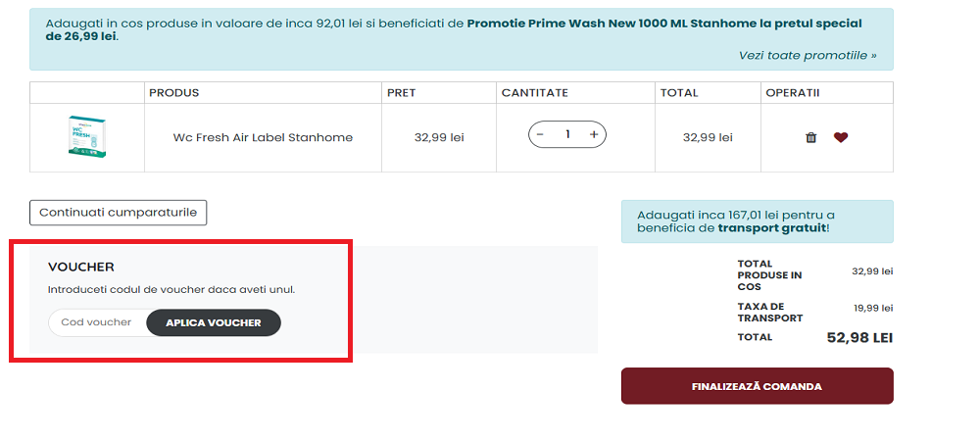This screenshot has height=441, width=980.
Task: Click the 52,98 LEI grand total
Action: click(x=859, y=338)
